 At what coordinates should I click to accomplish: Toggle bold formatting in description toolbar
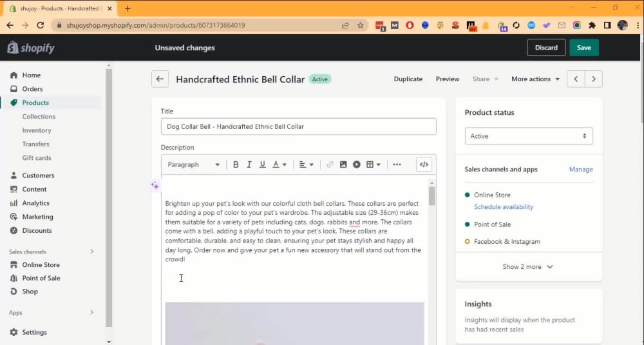coord(236,164)
